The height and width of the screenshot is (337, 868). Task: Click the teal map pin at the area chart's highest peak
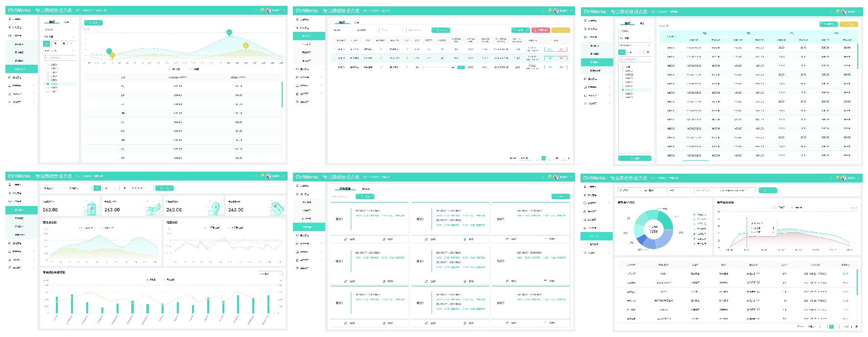point(229,32)
